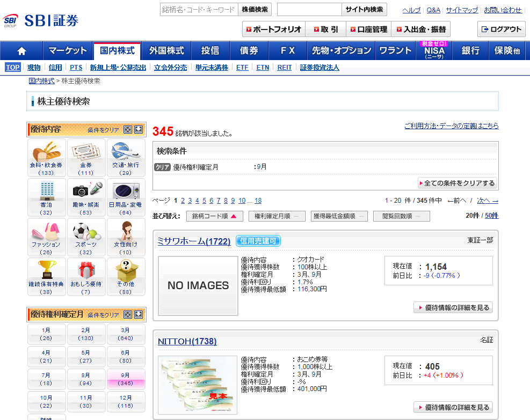Sort results by 閲覧回数順
This screenshot has height=420, width=530.
pyautogui.click(x=402, y=216)
